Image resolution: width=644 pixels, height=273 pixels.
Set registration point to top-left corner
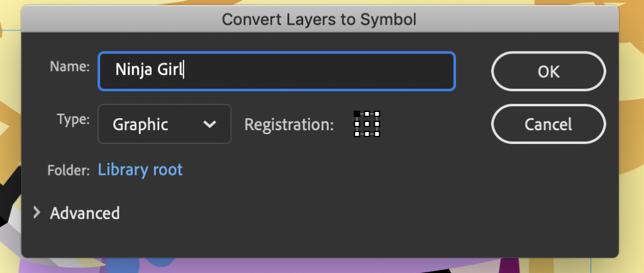(357, 114)
